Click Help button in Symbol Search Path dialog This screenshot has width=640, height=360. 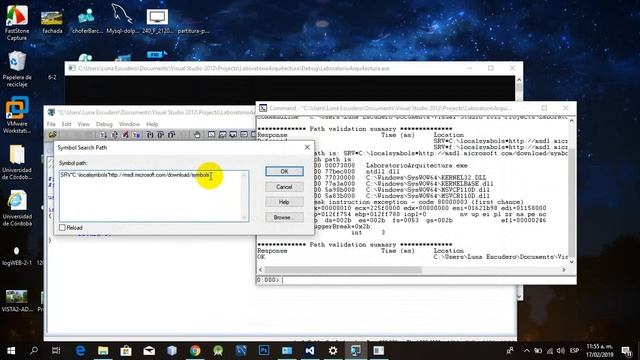pos(284,202)
